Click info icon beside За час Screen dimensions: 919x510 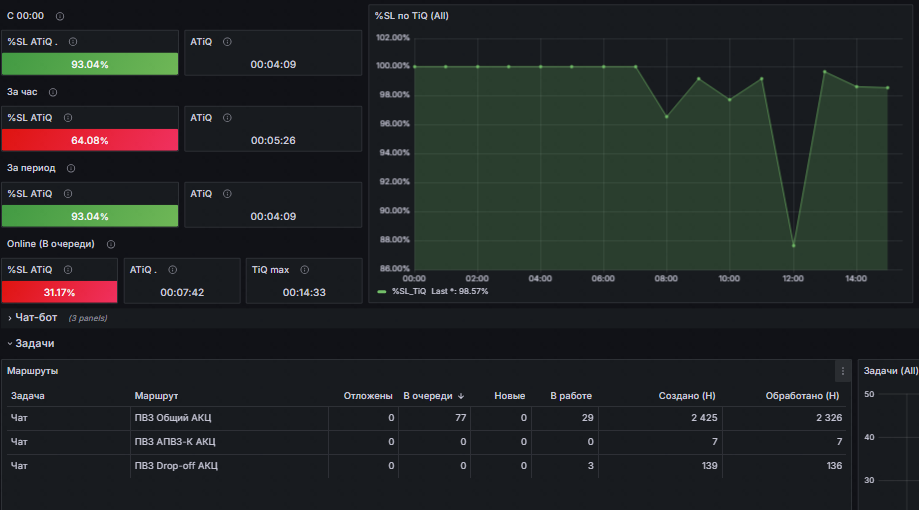click(x=53, y=93)
